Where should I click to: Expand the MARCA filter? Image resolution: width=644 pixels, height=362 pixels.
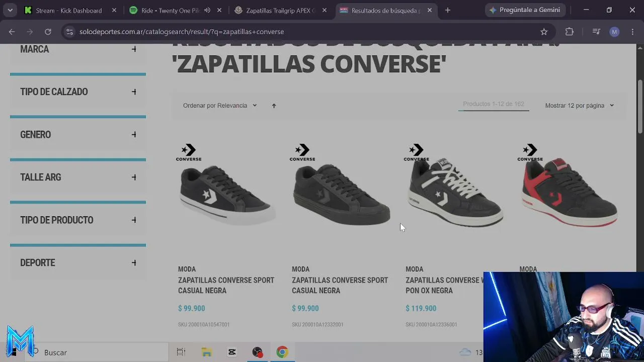click(78, 49)
